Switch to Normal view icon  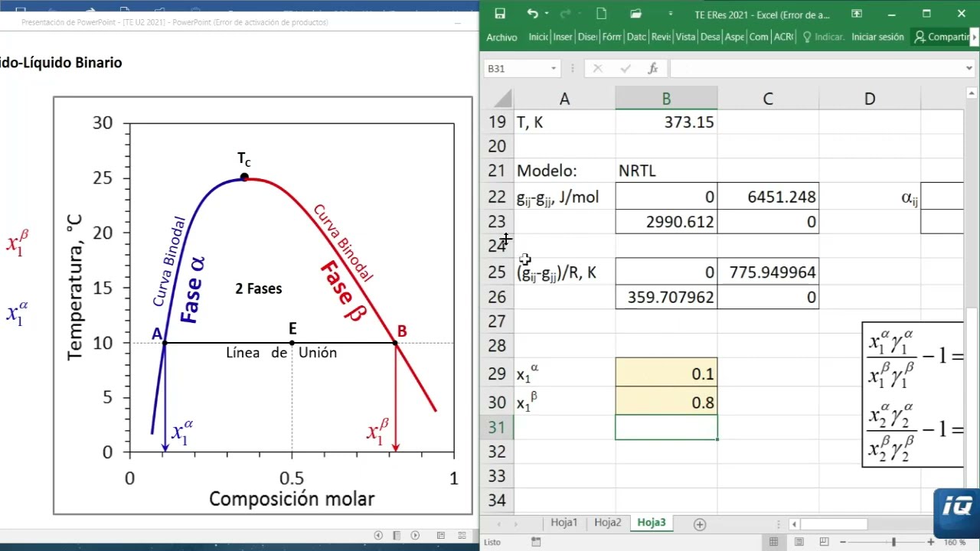pos(774,542)
